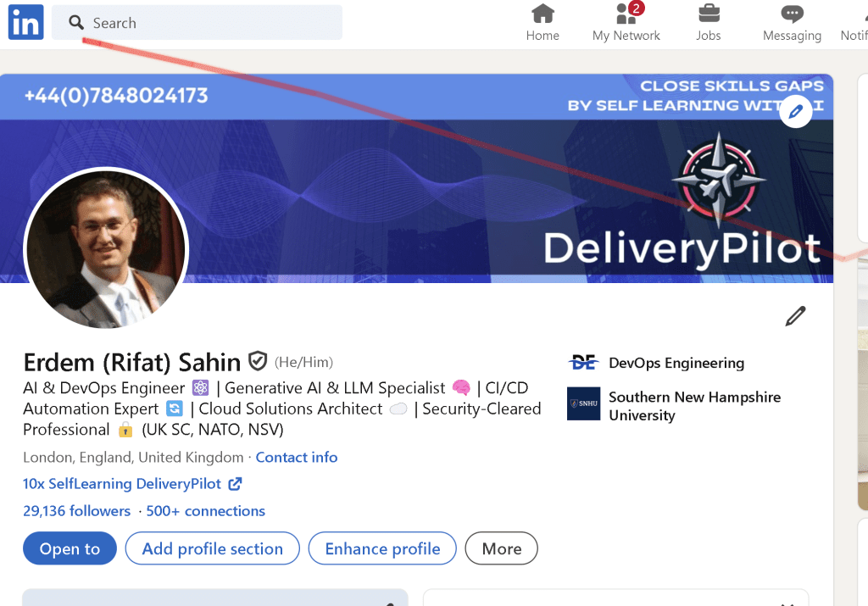
Task: Click the compass airplane logo on the banner
Action: tap(719, 180)
